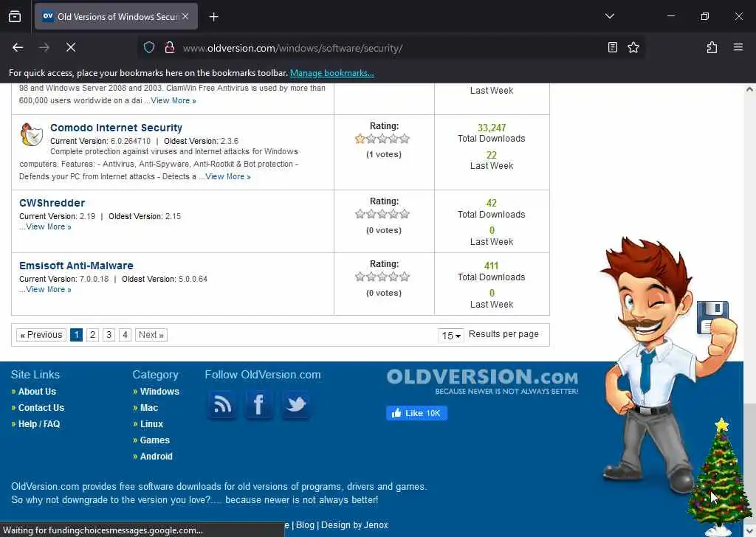Click the Blog footer link
This screenshot has height=537, width=756.
point(305,525)
